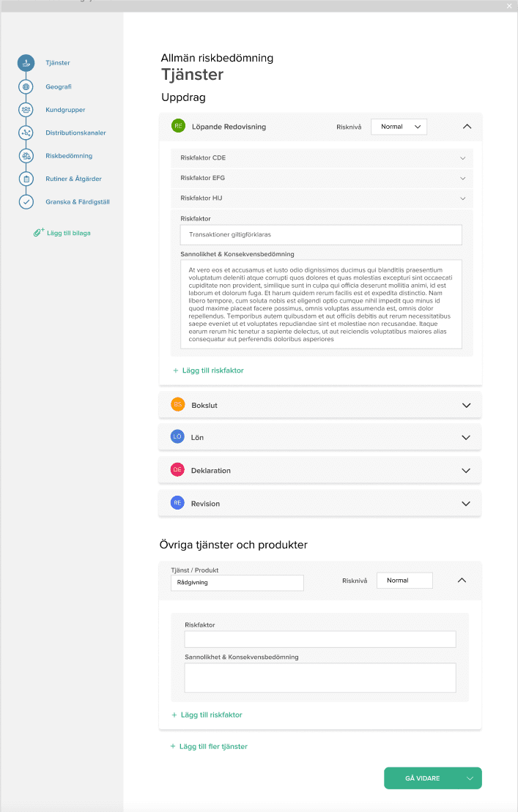The height and width of the screenshot is (812, 518).
Task: Open the Kundgrupper step label
Action: (65, 110)
